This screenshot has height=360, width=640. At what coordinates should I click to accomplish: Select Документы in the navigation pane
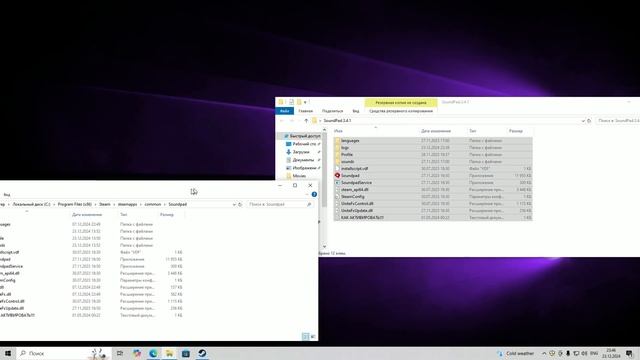point(303,160)
